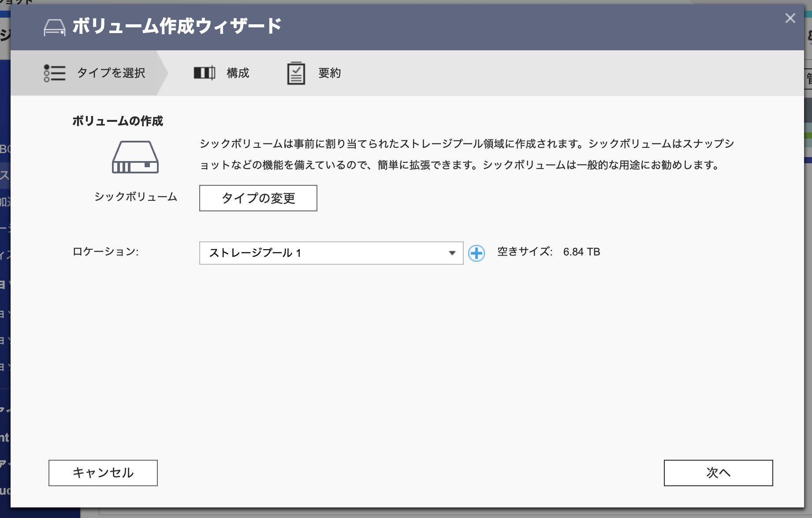Screen dimensions: 812x518
Task: Open the ストレージプール 1 dropdown list
Action: [331, 253]
